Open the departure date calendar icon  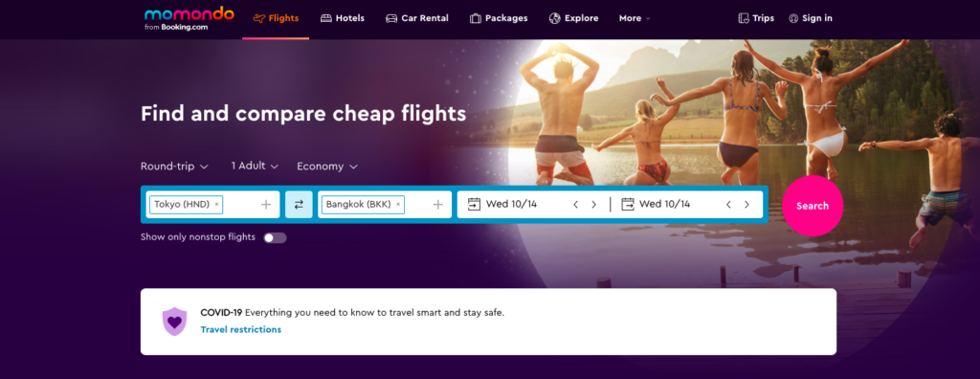[x=475, y=204]
